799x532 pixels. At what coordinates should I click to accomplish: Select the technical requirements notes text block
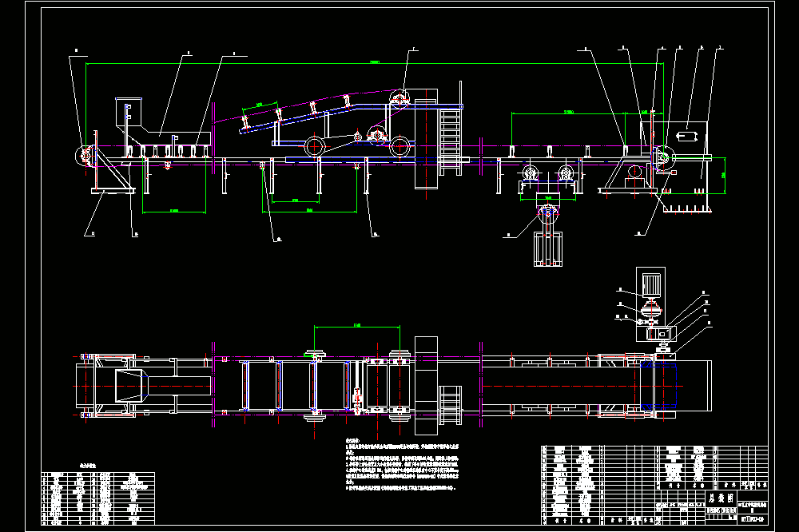402,464
